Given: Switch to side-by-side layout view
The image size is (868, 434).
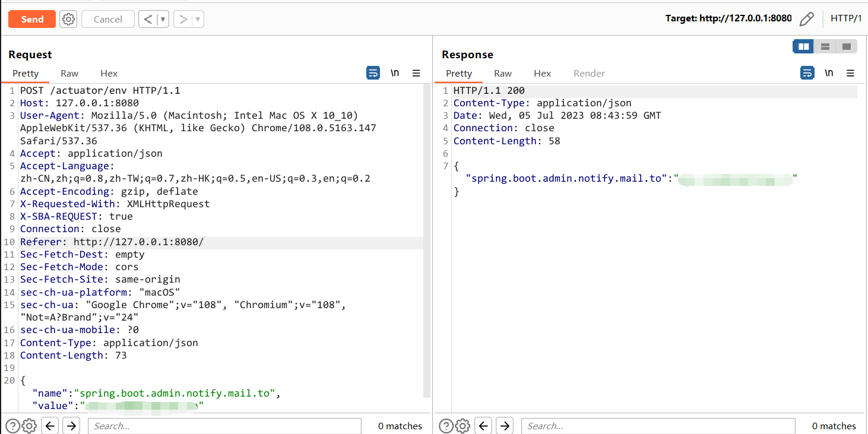Looking at the screenshot, I should tap(803, 46).
